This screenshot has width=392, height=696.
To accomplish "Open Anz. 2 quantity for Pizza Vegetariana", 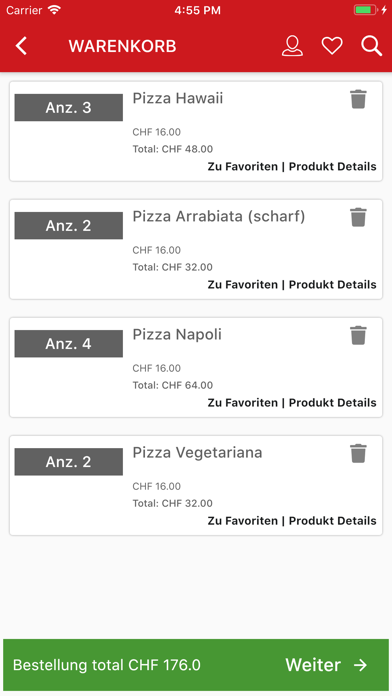I will pyautogui.click(x=68, y=462).
